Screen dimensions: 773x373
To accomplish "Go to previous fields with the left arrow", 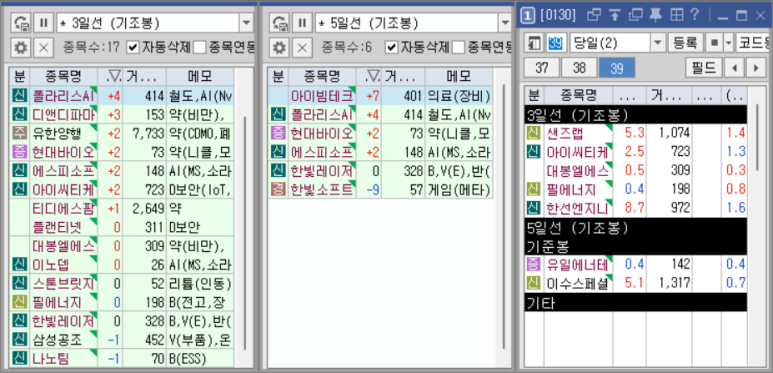I will pos(735,68).
